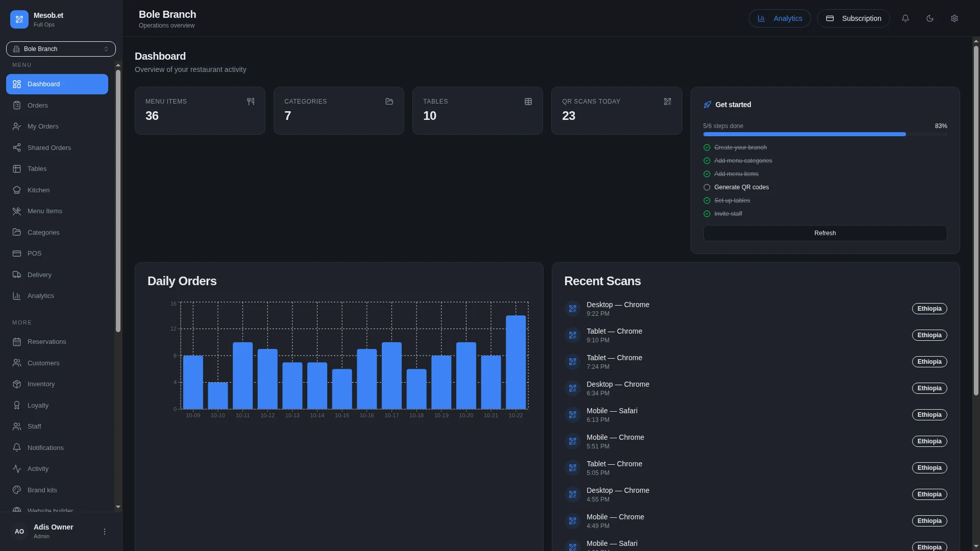Click the 83% onboarding progress bar
980x551 pixels.
pyautogui.click(x=825, y=134)
